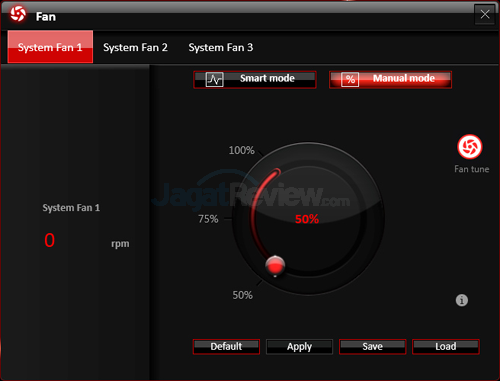This screenshot has height=381, width=500.
Task: Load a fan profile
Action: click(x=446, y=347)
